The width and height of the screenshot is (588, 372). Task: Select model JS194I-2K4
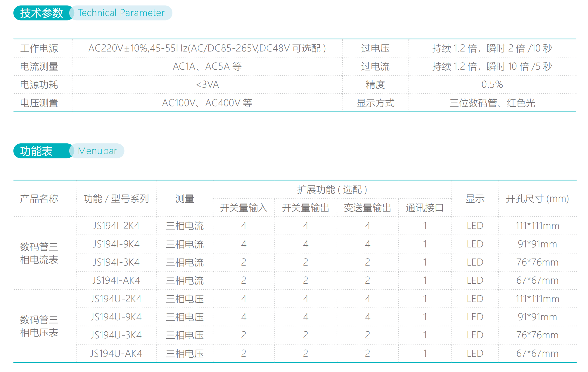tap(116, 225)
